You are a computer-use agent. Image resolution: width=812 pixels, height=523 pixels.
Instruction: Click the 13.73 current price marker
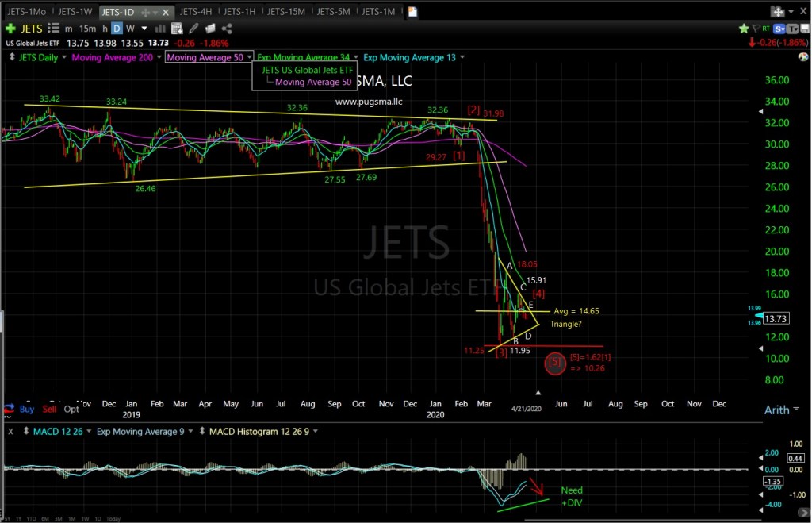[x=776, y=319]
